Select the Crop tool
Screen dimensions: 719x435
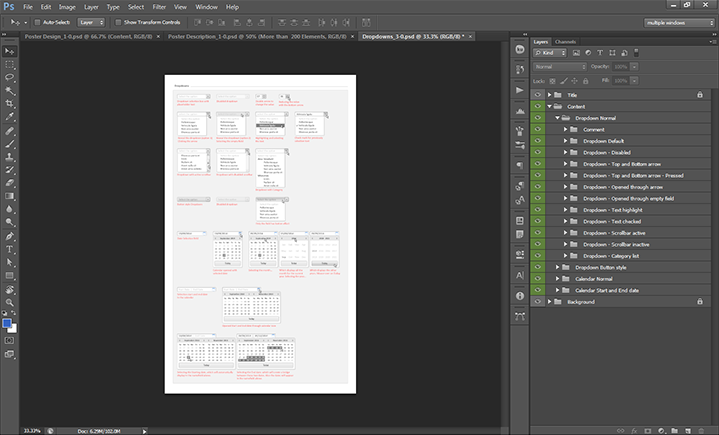tap(10, 103)
